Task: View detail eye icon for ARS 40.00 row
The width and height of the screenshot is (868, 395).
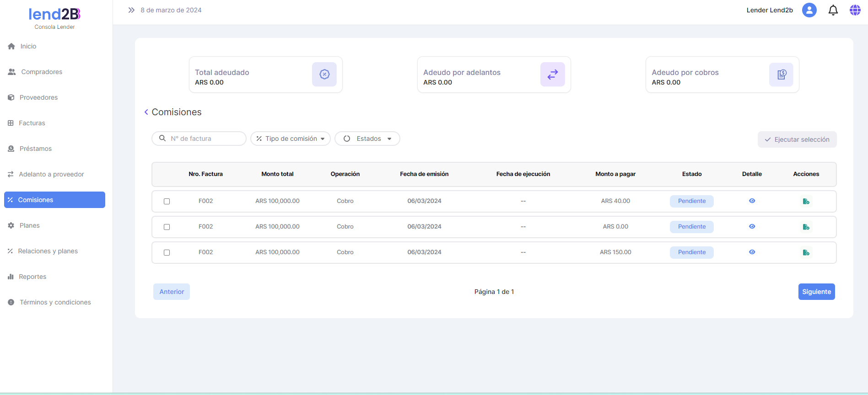Action: click(752, 201)
